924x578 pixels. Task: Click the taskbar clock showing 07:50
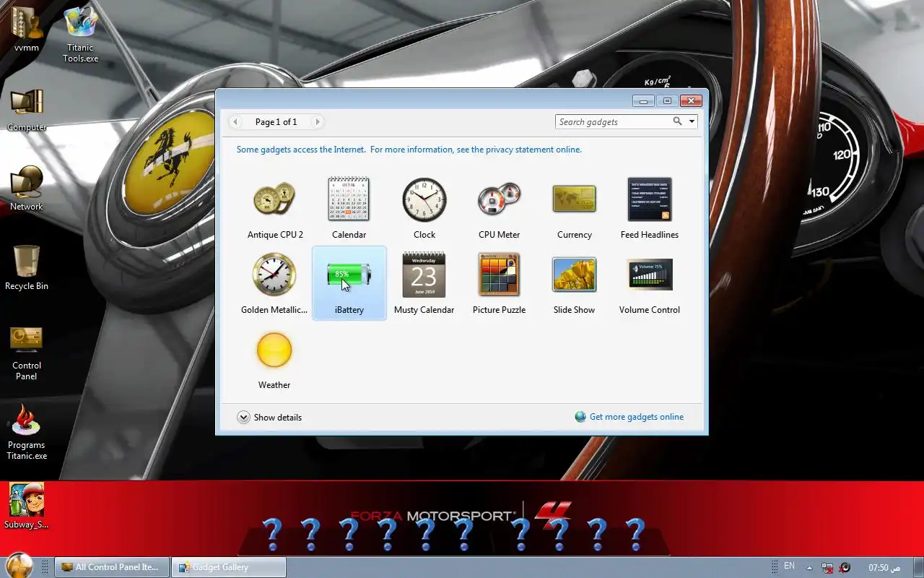click(884, 567)
